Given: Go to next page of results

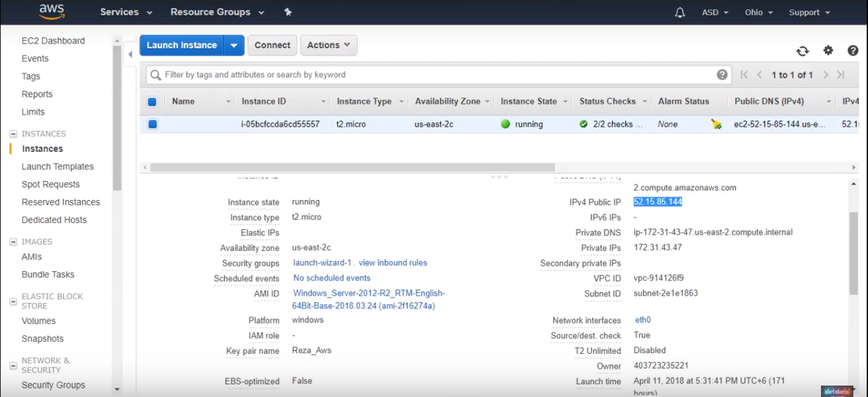Looking at the screenshot, I should pos(825,75).
